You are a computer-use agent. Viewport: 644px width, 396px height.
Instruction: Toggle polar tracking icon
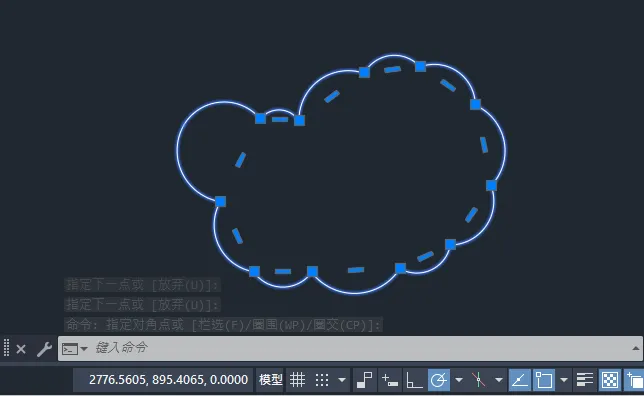click(439, 380)
